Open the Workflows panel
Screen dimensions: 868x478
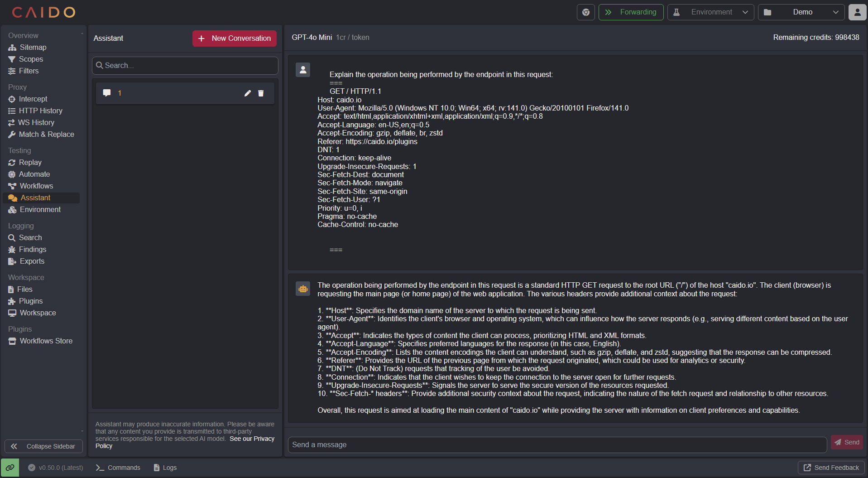pyautogui.click(x=36, y=186)
